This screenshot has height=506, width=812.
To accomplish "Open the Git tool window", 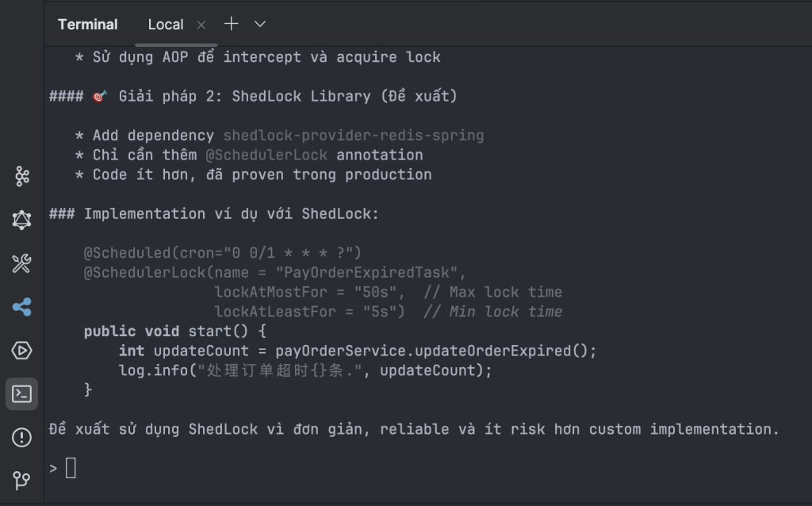I will pyautogui.click(x=22, y=480).
